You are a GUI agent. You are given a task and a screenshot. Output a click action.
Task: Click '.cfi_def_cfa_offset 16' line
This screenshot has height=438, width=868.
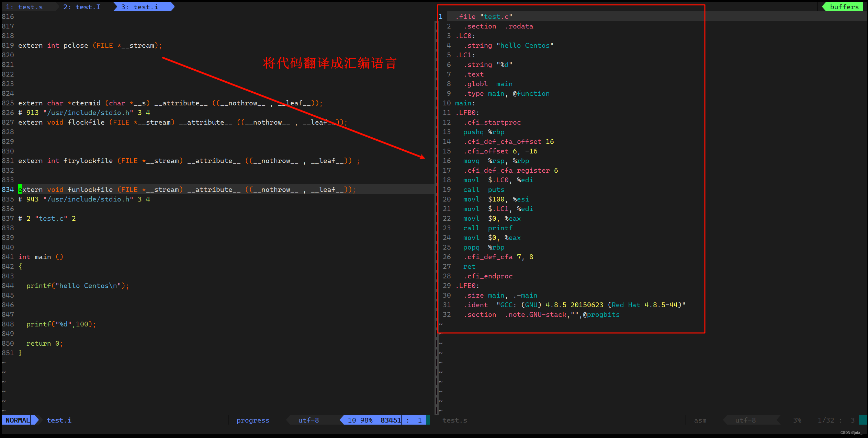pyautogui.click(x=509, y=142)
